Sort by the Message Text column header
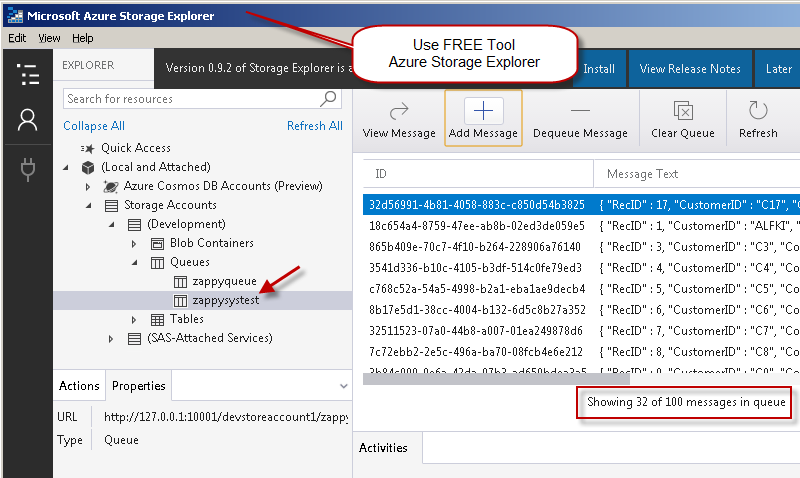800x478 pixels. (697, 174)
